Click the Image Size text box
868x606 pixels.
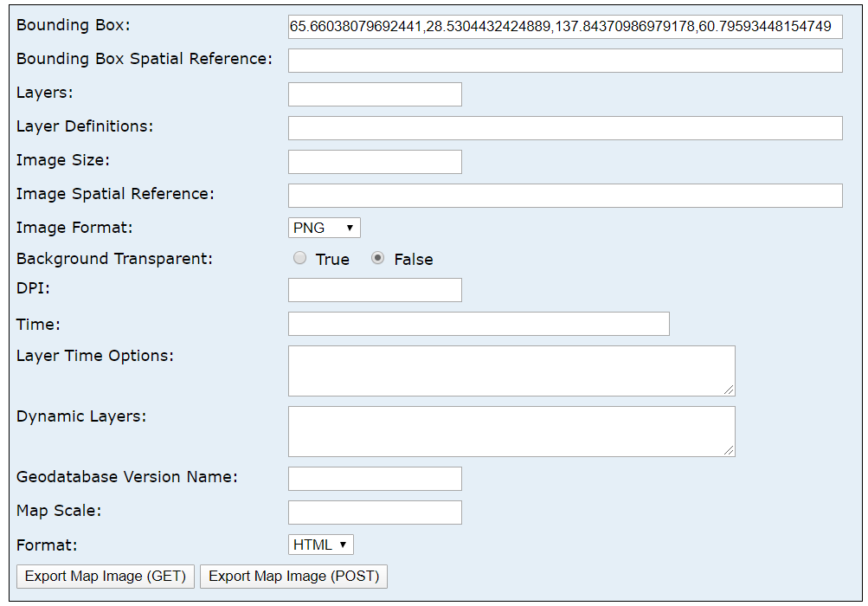coord(375,162)
